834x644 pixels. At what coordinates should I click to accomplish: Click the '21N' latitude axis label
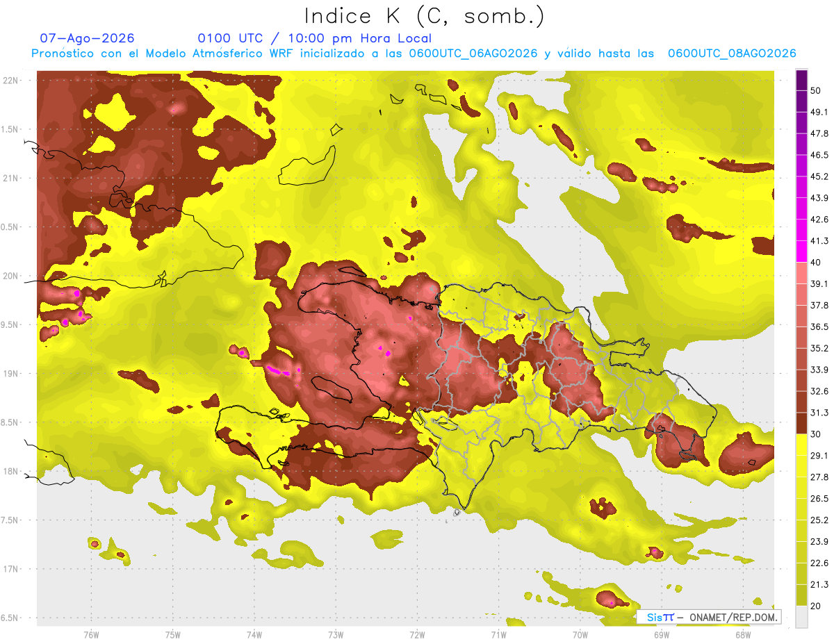coord(10,178)
